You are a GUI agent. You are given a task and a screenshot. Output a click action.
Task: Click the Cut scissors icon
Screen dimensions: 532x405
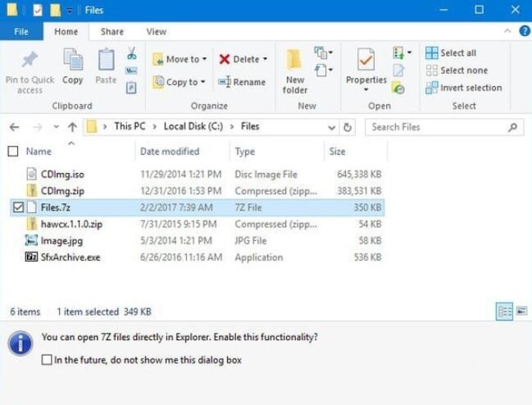click(132, 53)
